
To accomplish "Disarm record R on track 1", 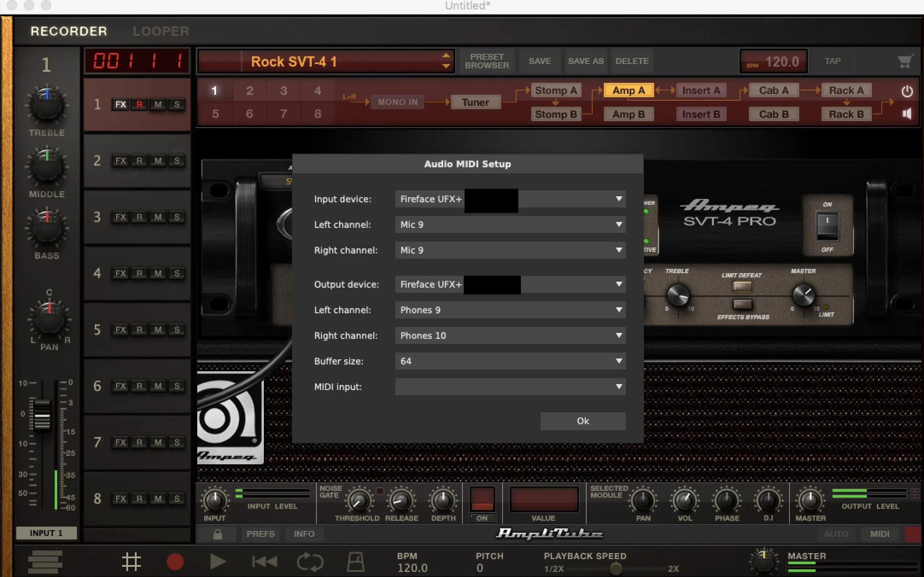I will pyautogui.click(x=139, y=105).
